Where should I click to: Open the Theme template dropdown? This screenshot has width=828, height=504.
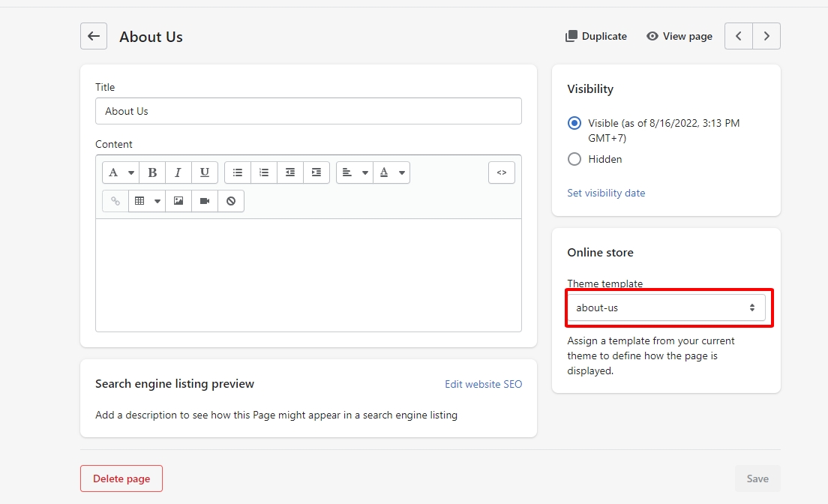[x=665, y=307]
